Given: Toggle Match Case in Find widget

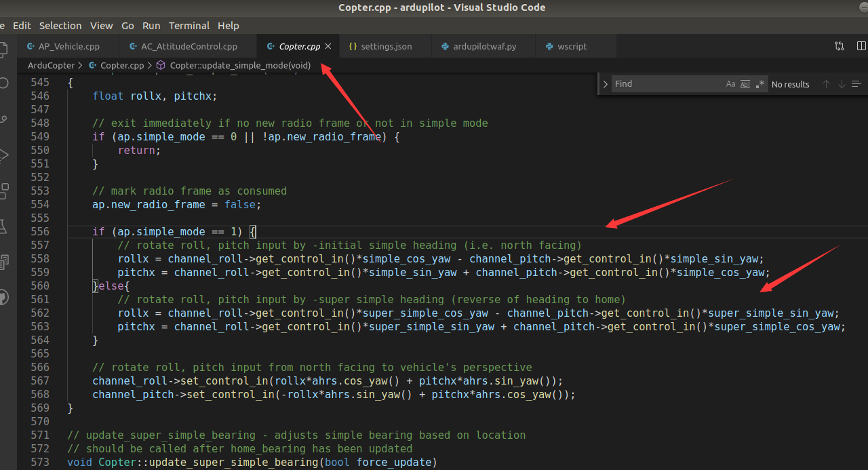Looking at the screenshot, I should (x=730, y=84).
